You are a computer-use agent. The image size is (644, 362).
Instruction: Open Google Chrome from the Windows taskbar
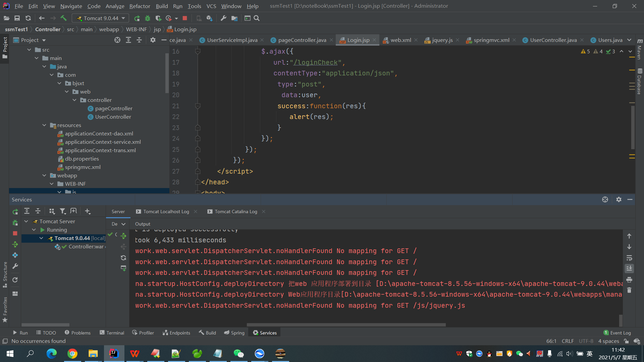(72, 353)
